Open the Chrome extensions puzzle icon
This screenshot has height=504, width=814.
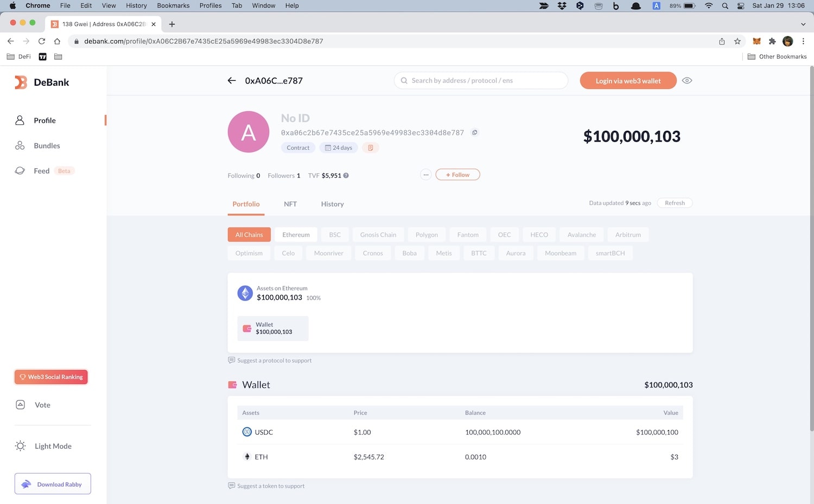click(772, 41)
